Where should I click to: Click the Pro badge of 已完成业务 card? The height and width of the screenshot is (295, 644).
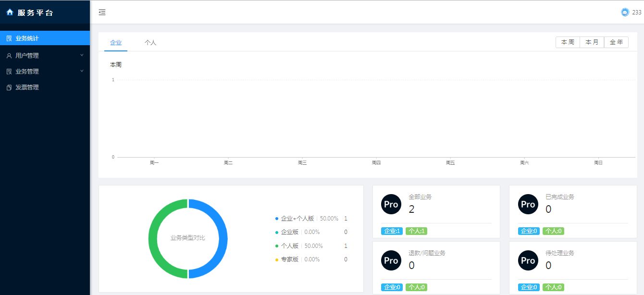528,204
